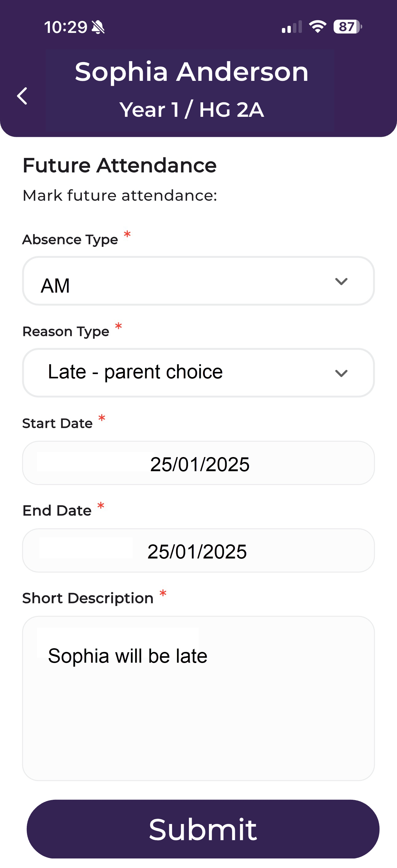The width and height of the screenshot is (397, 868).
Task: Expand the Reason Type chevron arrow
Action: pos(341,373)
